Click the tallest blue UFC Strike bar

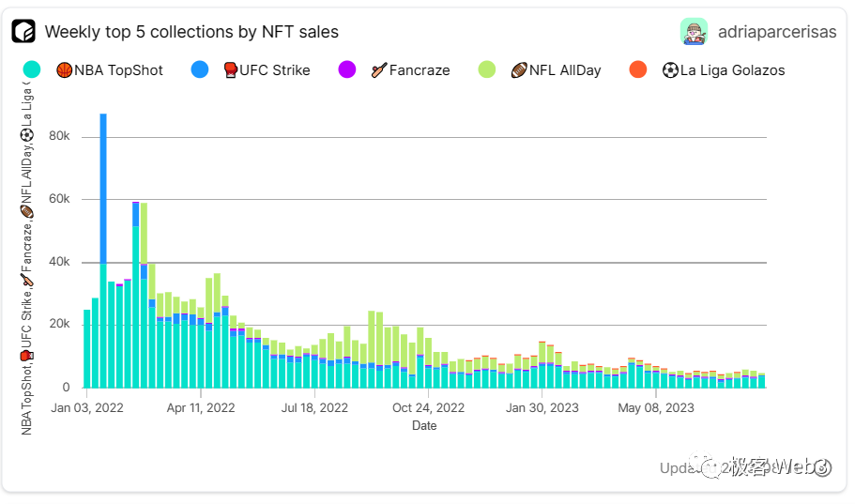pyautogui.click(x=103, y=188)
